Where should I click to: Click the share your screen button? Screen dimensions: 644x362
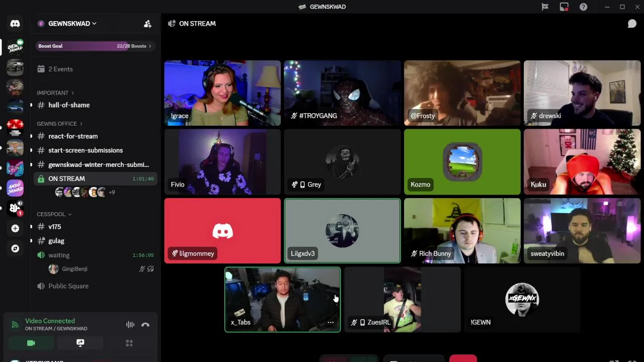[80, 343]
